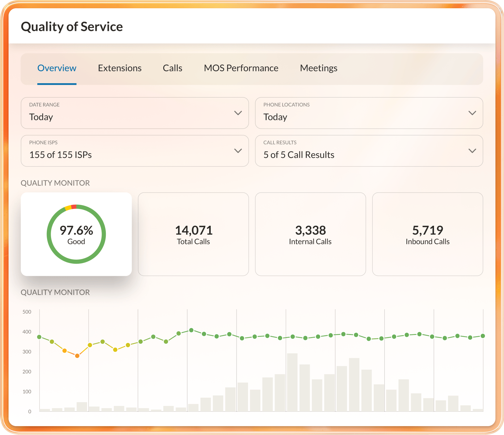The height and width of the screenshot is (435, 504).
Task: Select the Meetings tab
Action: pos(318,68)
